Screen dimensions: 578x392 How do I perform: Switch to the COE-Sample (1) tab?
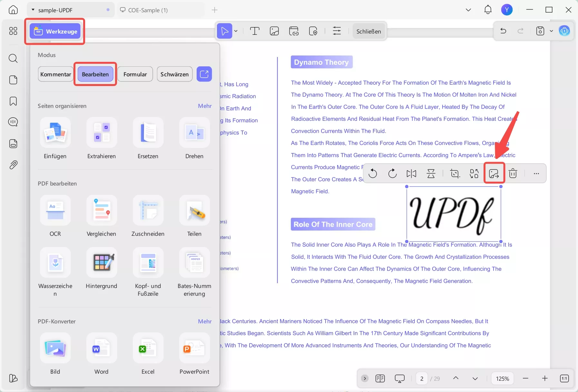(148, 10)
